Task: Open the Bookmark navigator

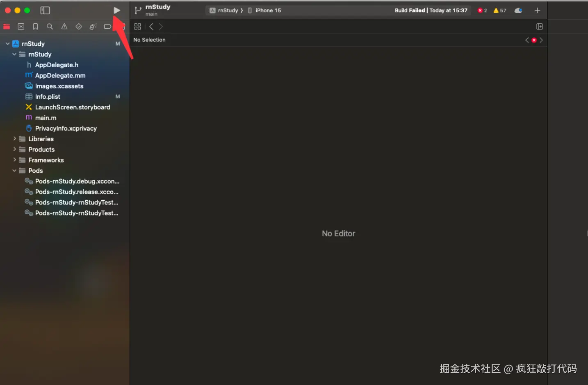Action: tap(36, 27)
